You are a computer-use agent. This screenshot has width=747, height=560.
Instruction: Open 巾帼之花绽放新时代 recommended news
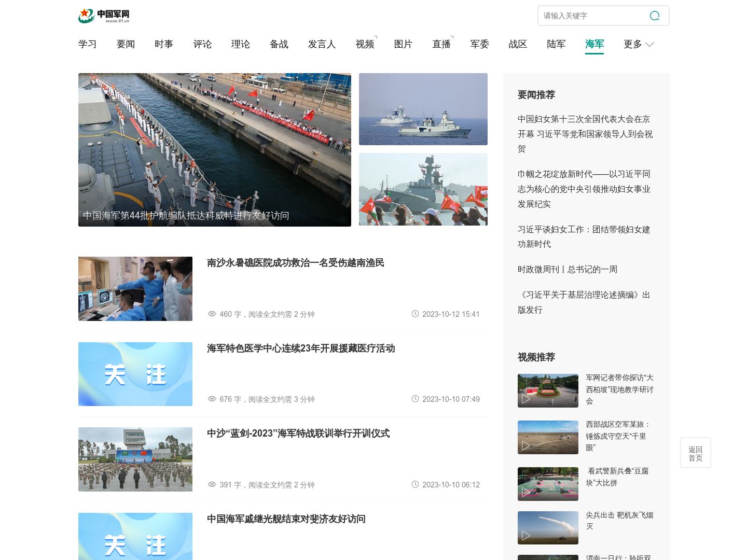(x=584, y=189)
